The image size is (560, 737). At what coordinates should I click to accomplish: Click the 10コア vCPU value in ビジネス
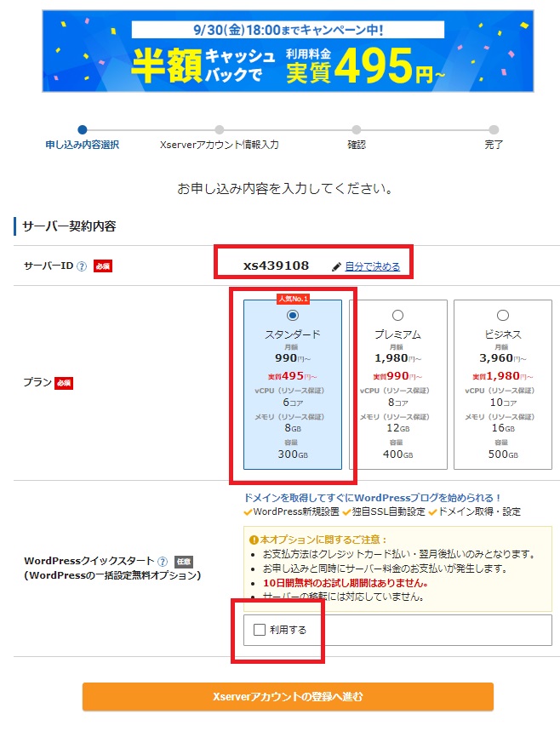(x=503, y=403)
